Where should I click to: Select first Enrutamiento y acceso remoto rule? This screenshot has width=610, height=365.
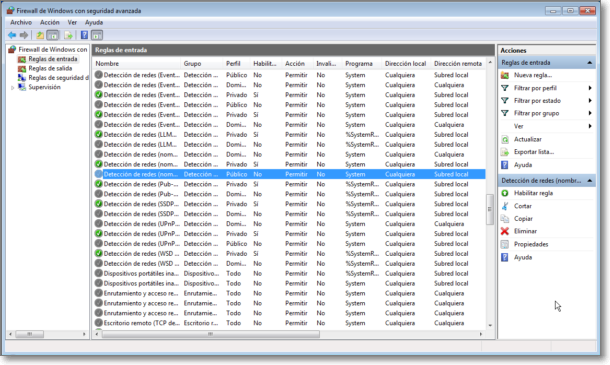(289, 293)
